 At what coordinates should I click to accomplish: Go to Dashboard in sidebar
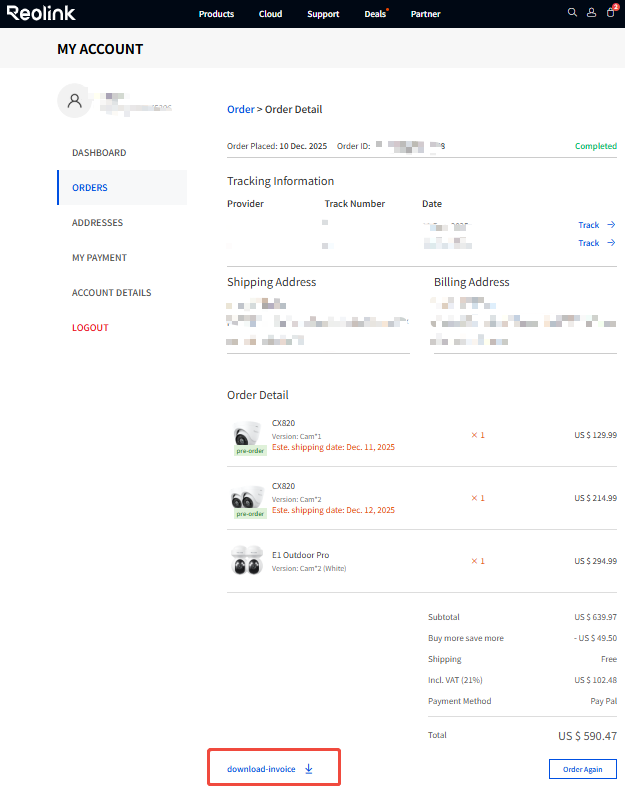point(99,153)
